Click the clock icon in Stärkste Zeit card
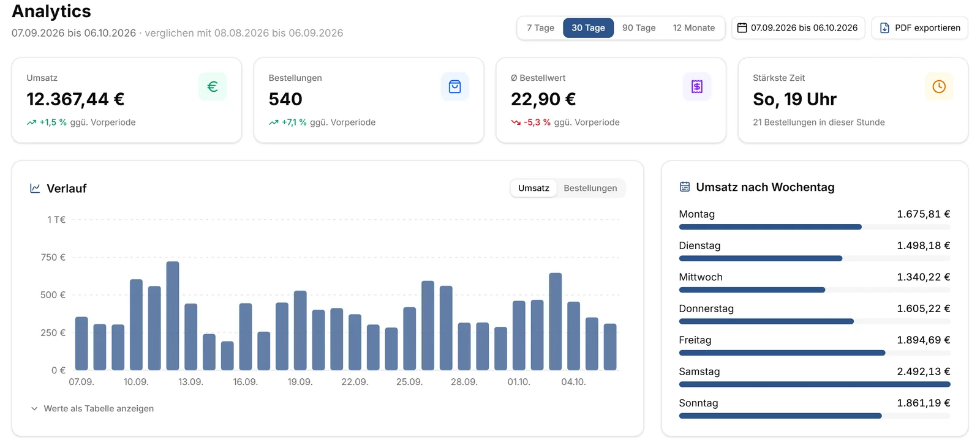980x448 pixels. (939, 87)
